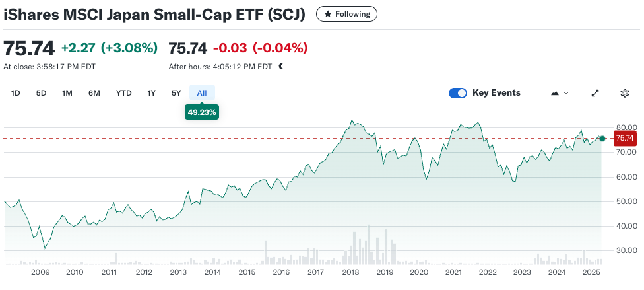644x290 pixels.
Task: Click the 49.23% return badge
Action: (202, 112)
